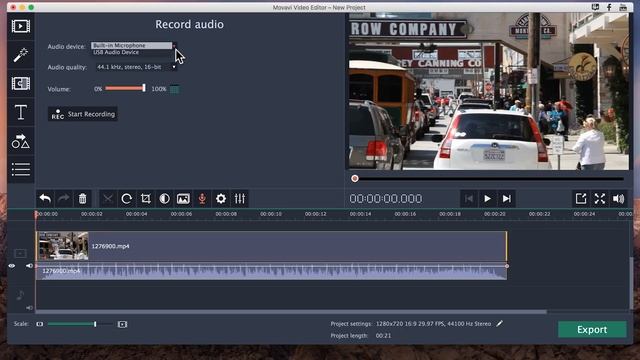Viewport: 640px width, 360px height.
Task: Click the timeline horizontal scrollbar
Action: point(291,312)
